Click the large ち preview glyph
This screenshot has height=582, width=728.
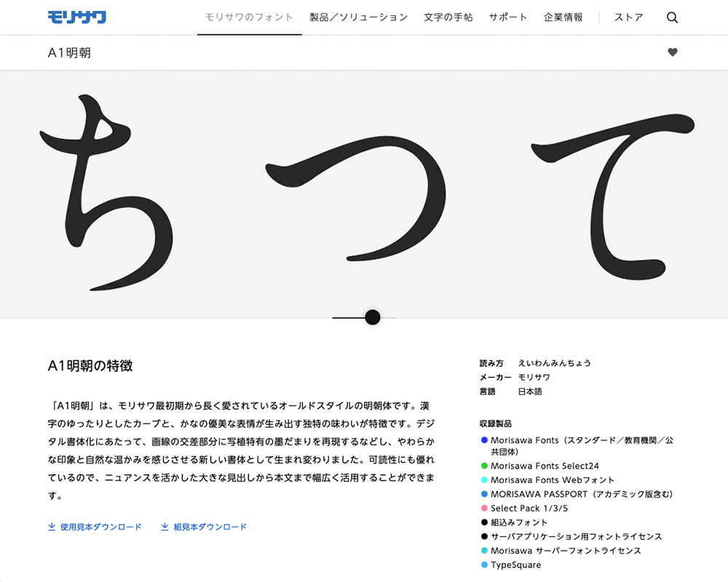pos(106,193)
